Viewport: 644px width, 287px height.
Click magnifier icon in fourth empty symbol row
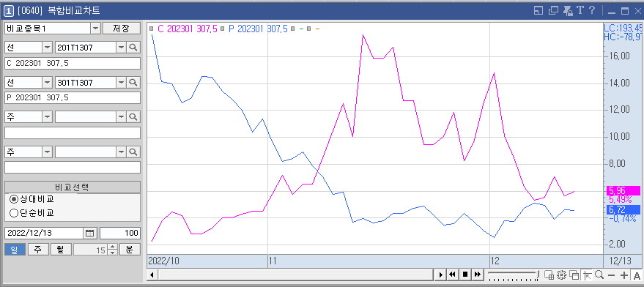click(x=133, y=152)
